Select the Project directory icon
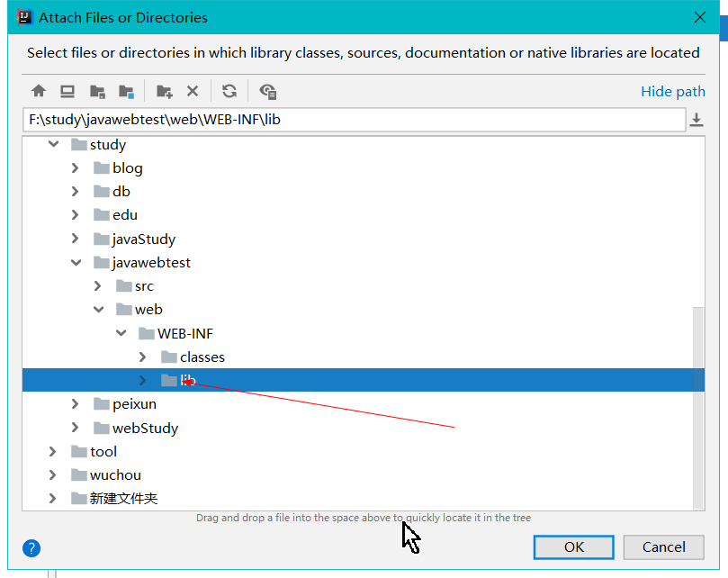 point(97,92)
